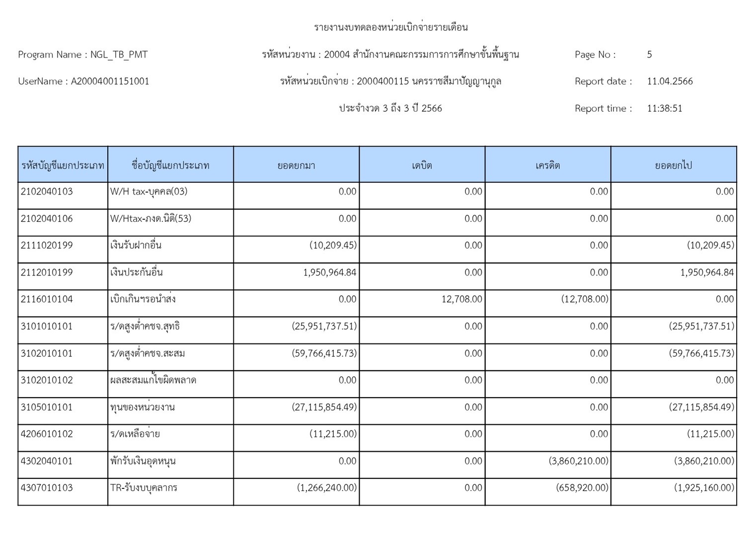756x534 pixels.
Task: Click account name W/Htax-ภงด.นิติ(53)
Action: 151,218
